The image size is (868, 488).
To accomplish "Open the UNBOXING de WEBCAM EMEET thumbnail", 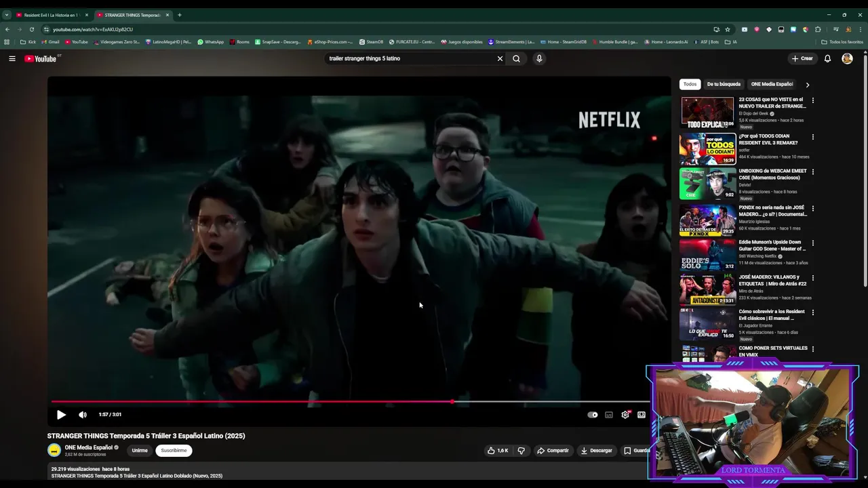I will tap(707, 184).
